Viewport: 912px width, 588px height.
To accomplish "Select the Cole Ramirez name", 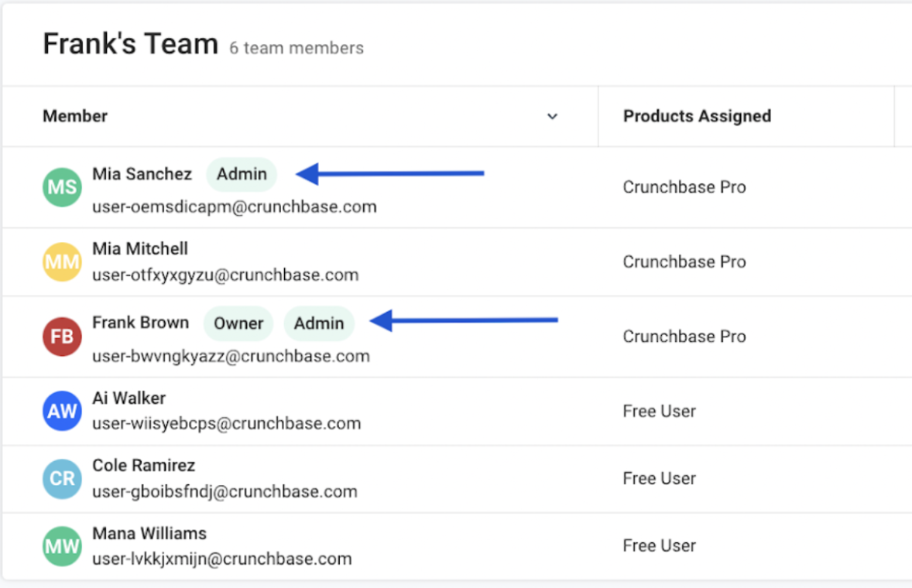I will 144,466.
